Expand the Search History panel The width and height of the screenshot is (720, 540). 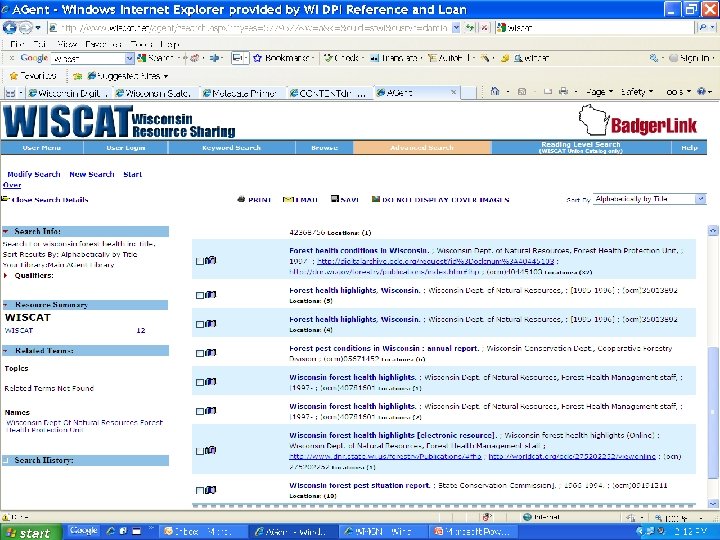click(x=6, y=460)
